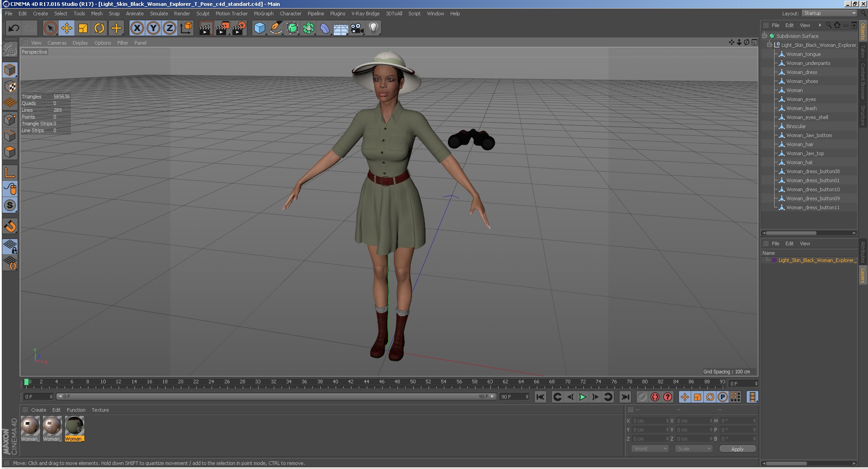Image resolution: width=868 pixels, height=469 pixels.
Task: Open the vertical Content Browser tab
Action: (863, 81)
